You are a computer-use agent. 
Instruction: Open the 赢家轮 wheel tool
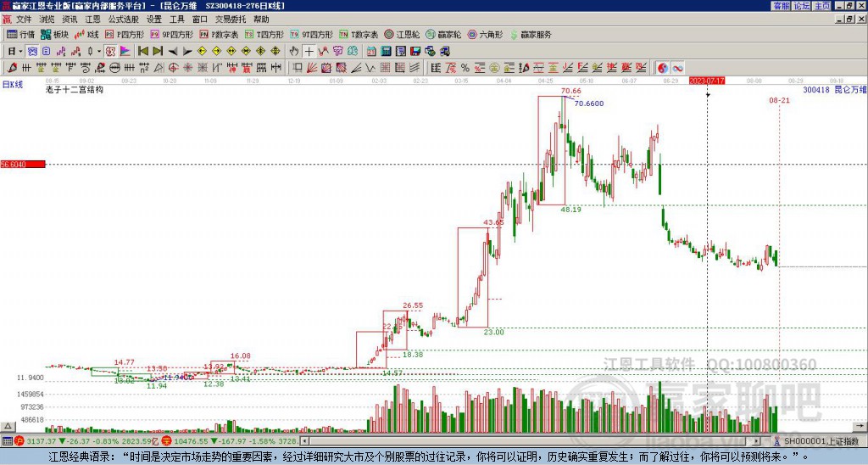443,34
